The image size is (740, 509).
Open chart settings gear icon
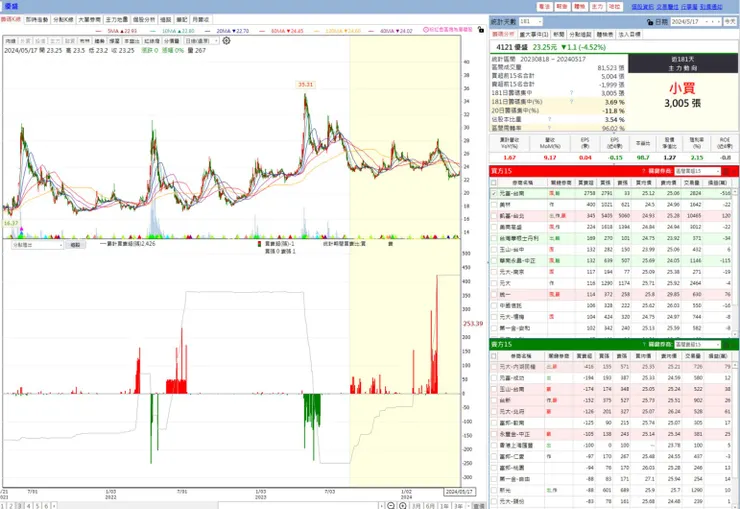pos(227,41)
